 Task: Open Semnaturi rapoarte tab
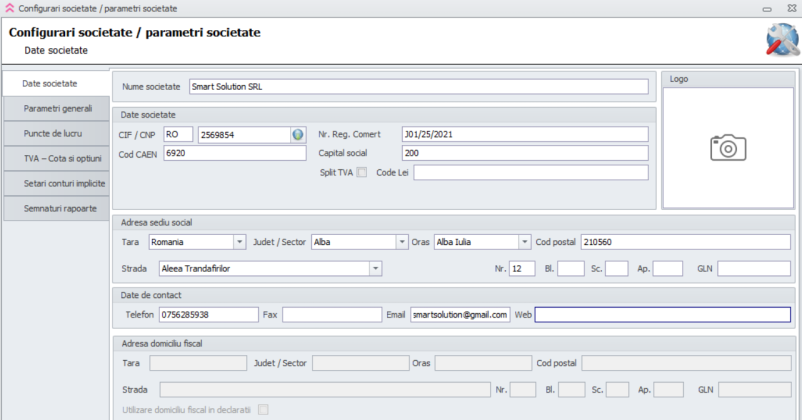[x=57, y=209]
